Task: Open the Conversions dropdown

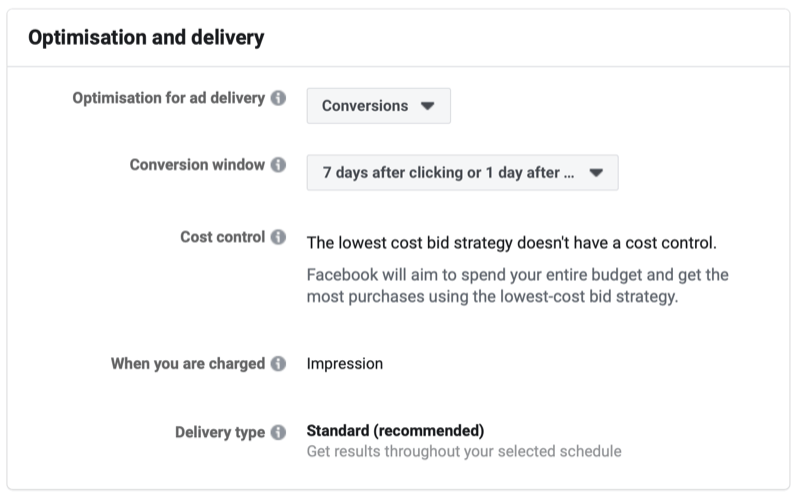Action: tap(378, 106)
